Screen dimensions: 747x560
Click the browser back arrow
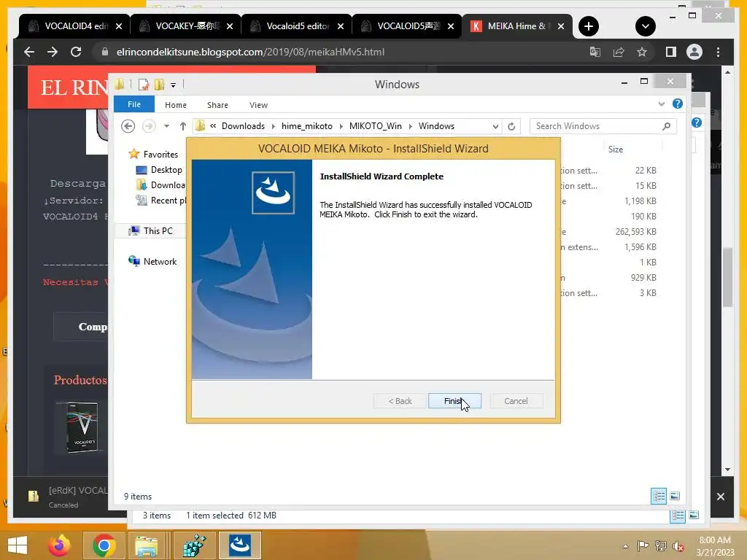pyautogui.click(x=29, y=52)
